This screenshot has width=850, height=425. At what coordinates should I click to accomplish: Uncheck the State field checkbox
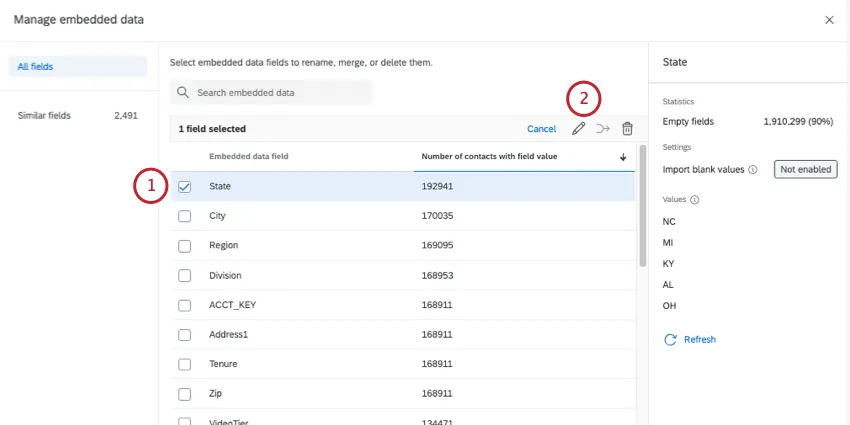pyautogui.click(x=184, y=187)
